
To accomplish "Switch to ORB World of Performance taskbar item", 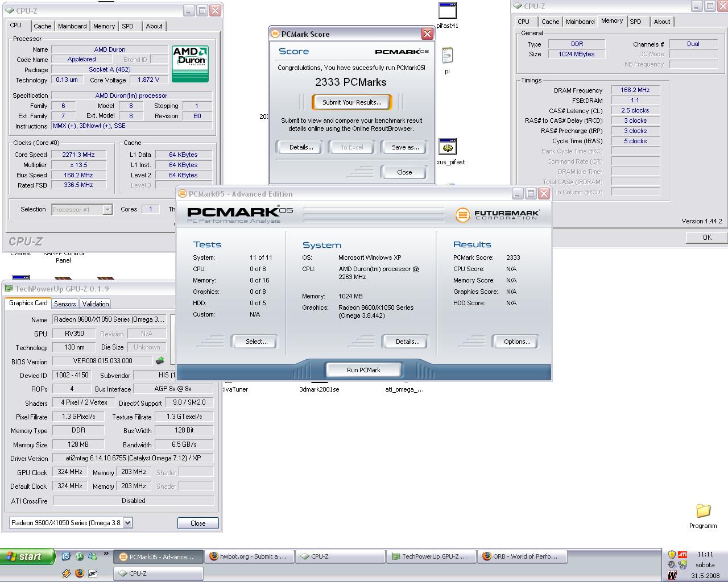I will pos(522,556).
